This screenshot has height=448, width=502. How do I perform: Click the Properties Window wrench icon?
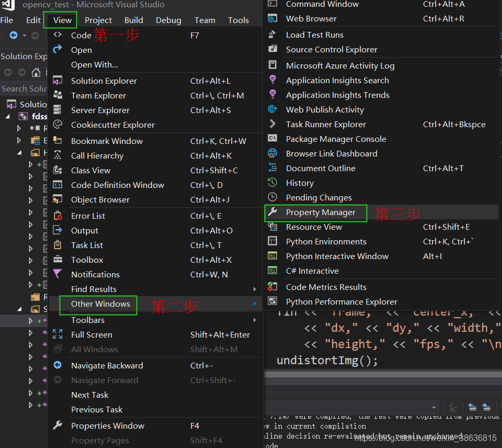click(58, 425)
